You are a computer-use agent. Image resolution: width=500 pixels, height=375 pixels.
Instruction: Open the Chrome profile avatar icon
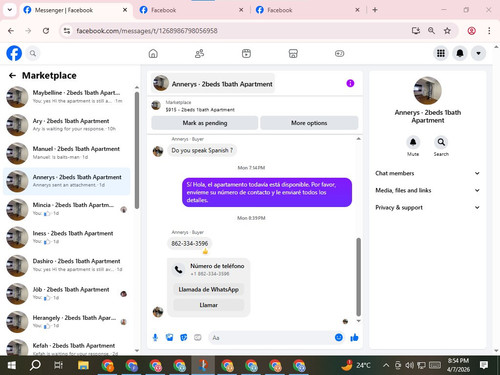pos(471,31)
